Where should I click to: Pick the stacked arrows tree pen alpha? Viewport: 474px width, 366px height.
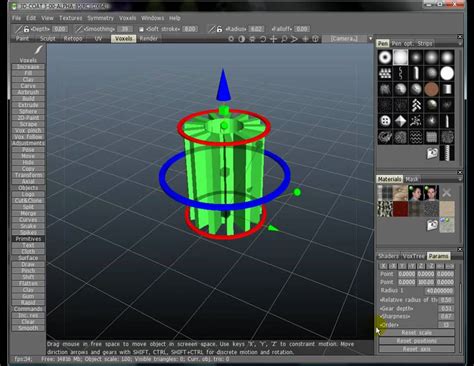pos(416,105)
